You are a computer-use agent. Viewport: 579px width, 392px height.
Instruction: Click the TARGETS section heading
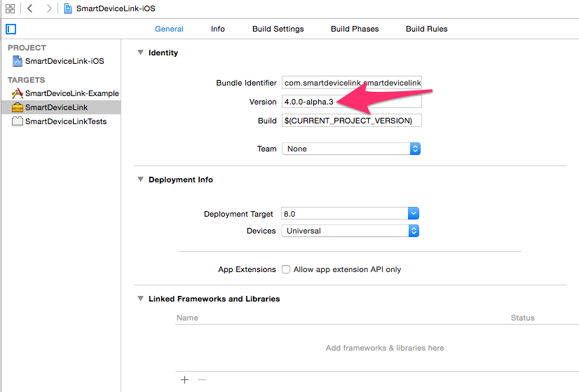(26, 80)
